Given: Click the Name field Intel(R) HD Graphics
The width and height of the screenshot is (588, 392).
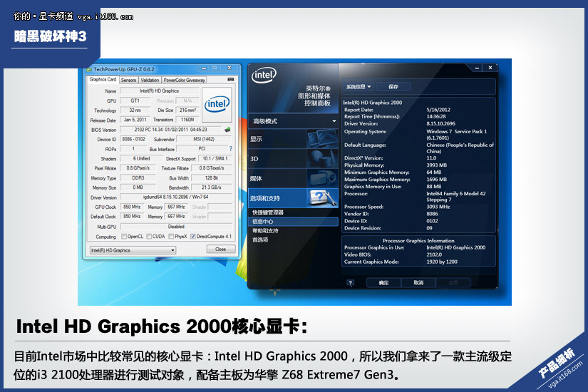Looking at the screenshot, I should (160, 91).
